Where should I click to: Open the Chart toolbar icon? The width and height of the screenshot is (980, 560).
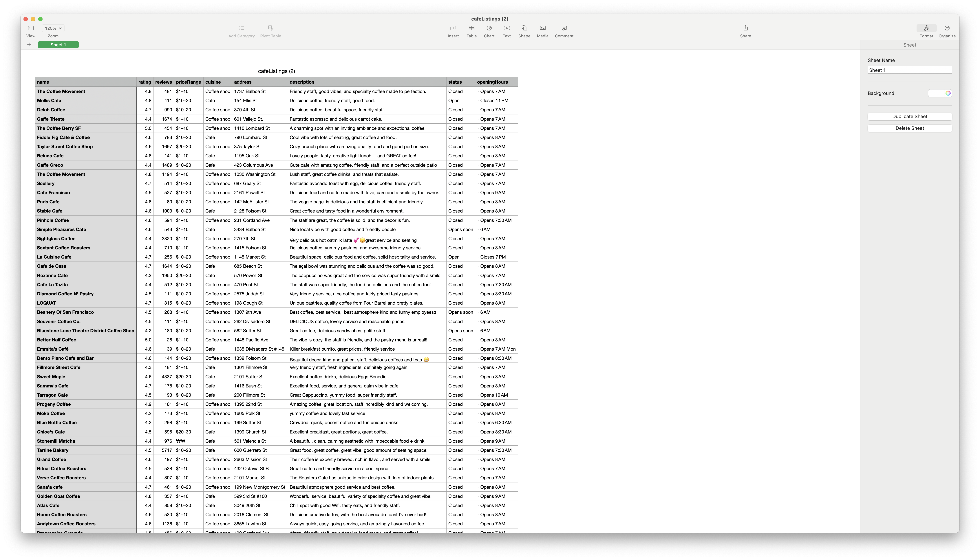(x=489, y=28)
